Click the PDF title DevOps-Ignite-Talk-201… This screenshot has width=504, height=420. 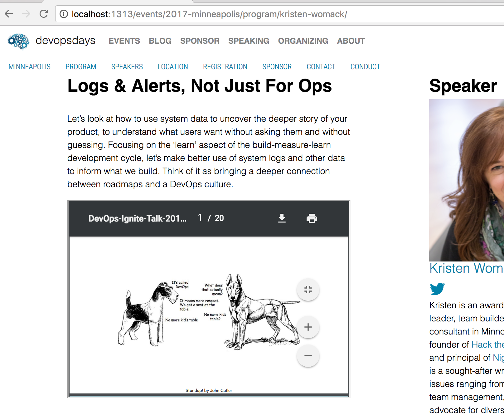tap(138, 218)
